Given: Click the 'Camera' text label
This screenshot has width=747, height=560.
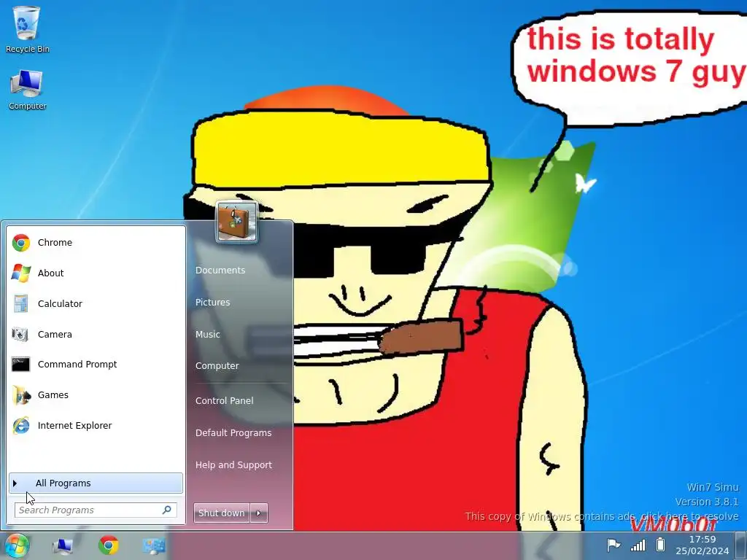Looking at the screenshot, I should click(x=55, y=334).
